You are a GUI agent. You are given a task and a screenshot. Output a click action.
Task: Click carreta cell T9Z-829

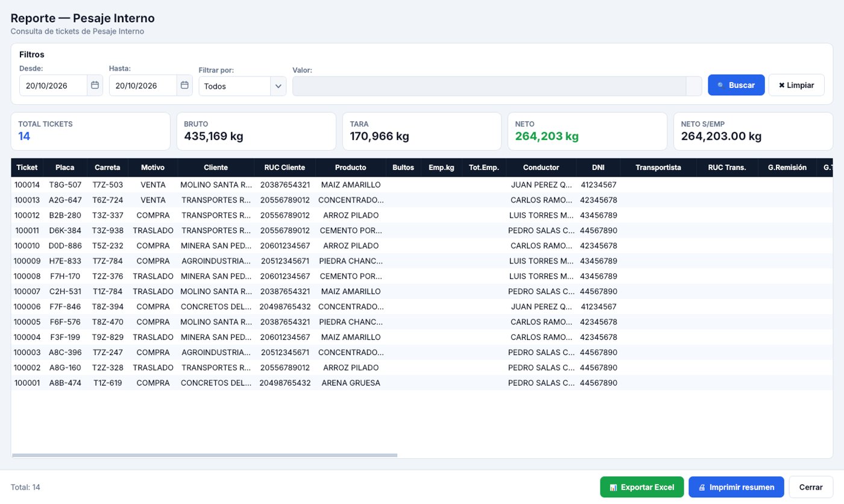(108, 337)
